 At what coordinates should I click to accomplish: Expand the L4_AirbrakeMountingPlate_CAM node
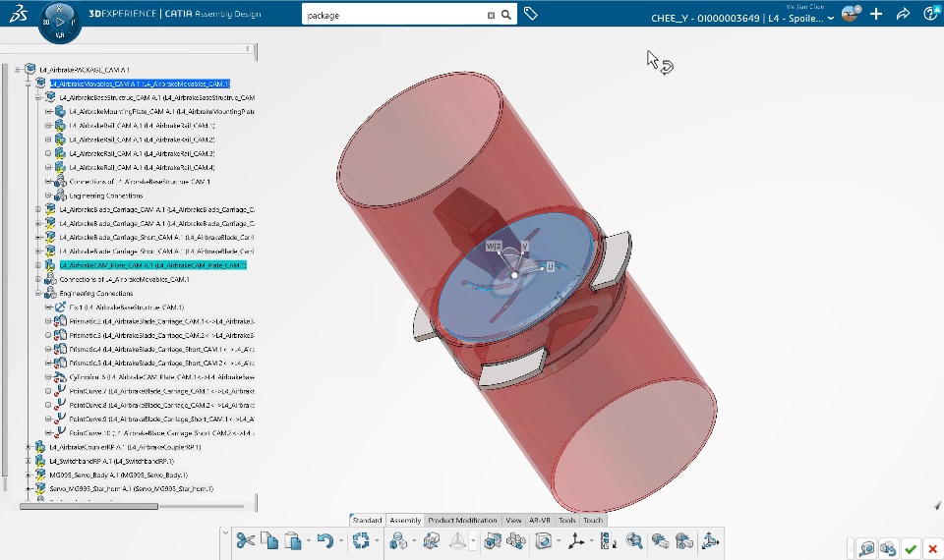(48, 111)
